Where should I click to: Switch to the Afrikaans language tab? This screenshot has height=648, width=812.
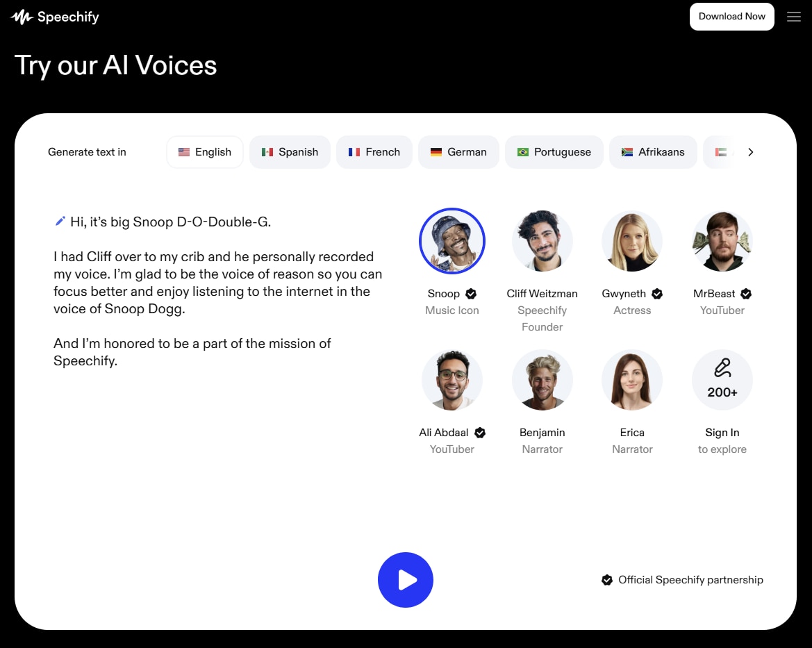coord(653,152)
